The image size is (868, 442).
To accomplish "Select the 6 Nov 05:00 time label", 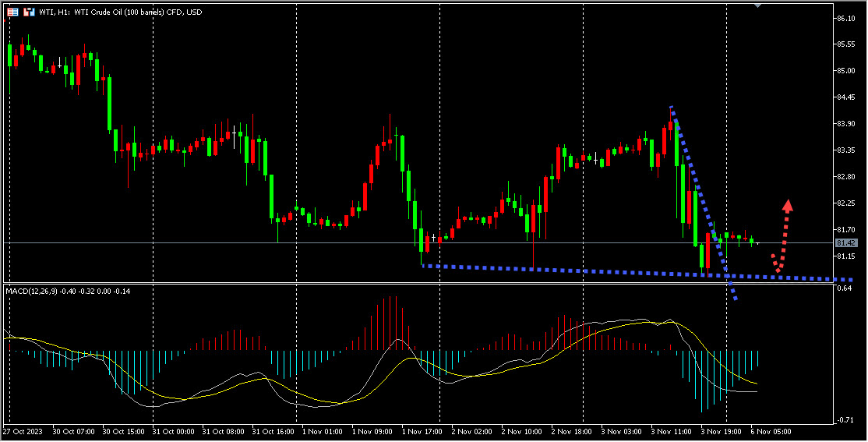I will (771, 432).
